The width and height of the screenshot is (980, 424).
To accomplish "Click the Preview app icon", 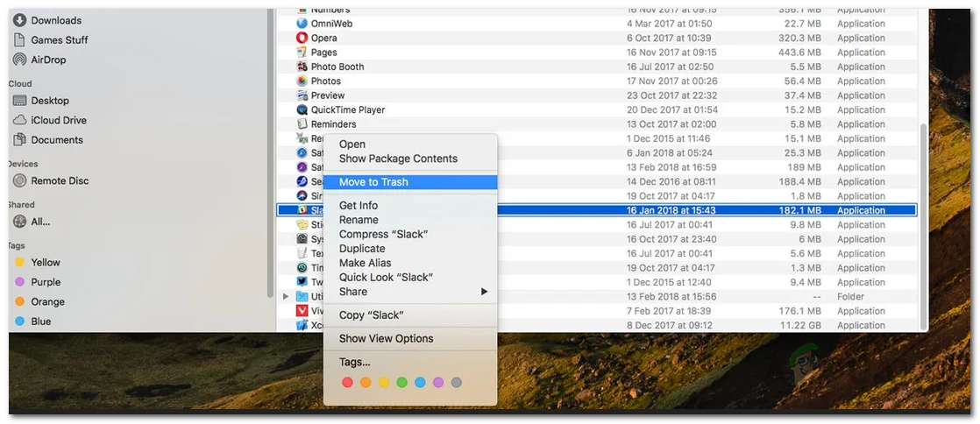I will (x=302, y=95).
